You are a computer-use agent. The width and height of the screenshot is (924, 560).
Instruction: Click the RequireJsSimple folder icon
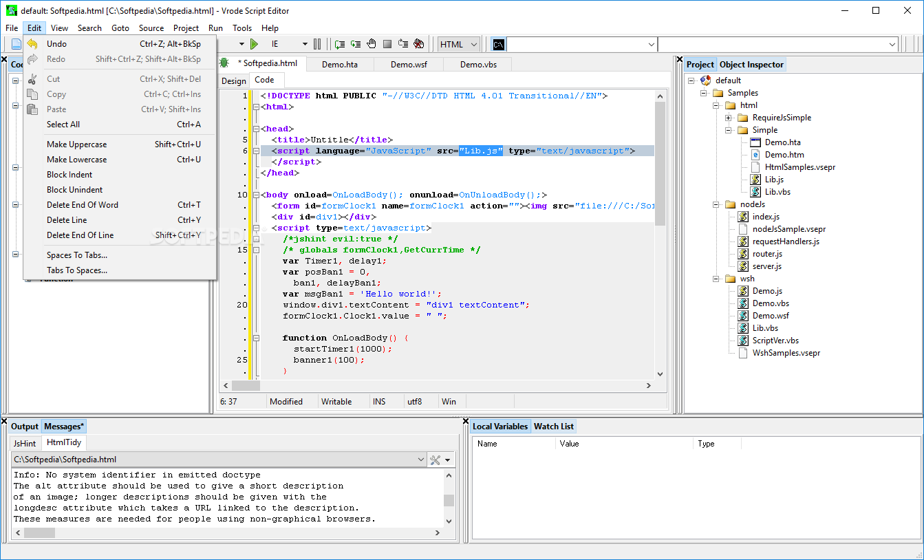point(743,118)
